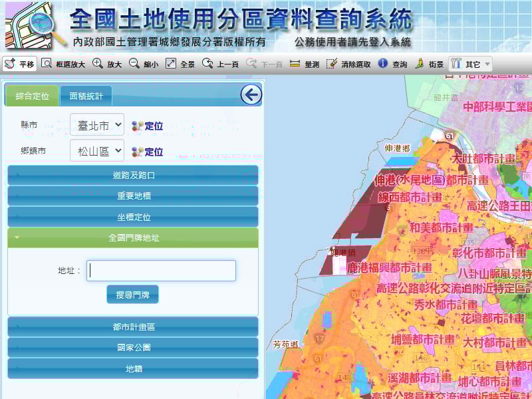Image resolution: width=532 pixels, height=399 pixels.
Task: Open the 鄉鎮市 dropdown showing 松山區
Action: point(97,151)
